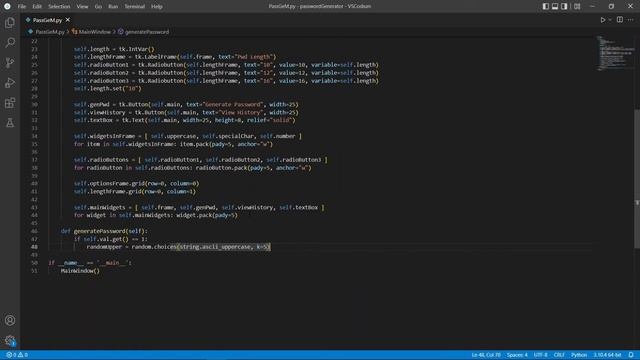This screenshot has width=640, height=360.
Task: Click 'self.optionsFrame.grid' on line 40
Action: pyautogui.click(x=109, y=184)
